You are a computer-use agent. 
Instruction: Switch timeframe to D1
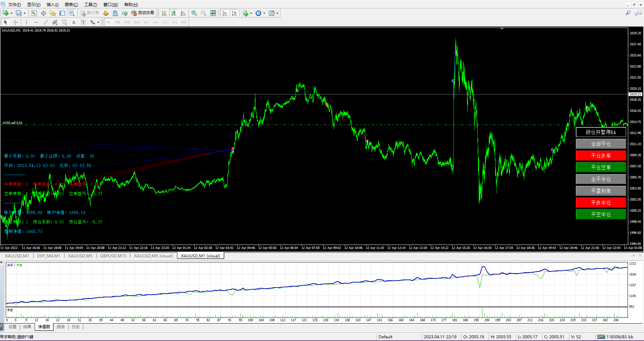coord(165,23)
